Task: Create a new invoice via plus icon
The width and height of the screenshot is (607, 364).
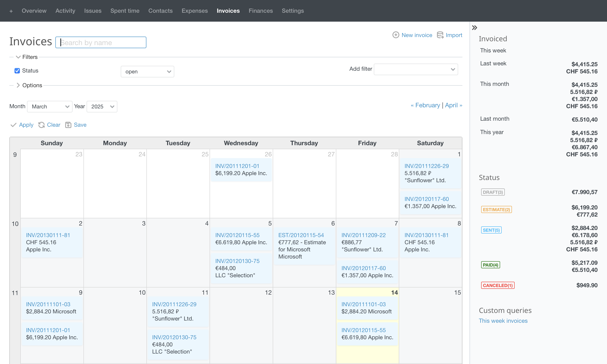Action: tap(396, 35)
